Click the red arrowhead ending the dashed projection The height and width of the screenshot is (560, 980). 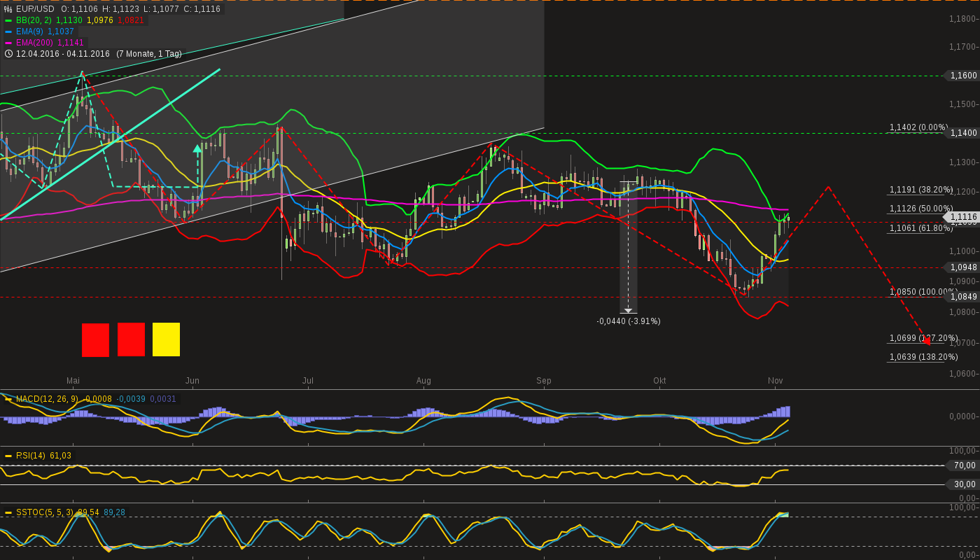click(x=926, y=341)
